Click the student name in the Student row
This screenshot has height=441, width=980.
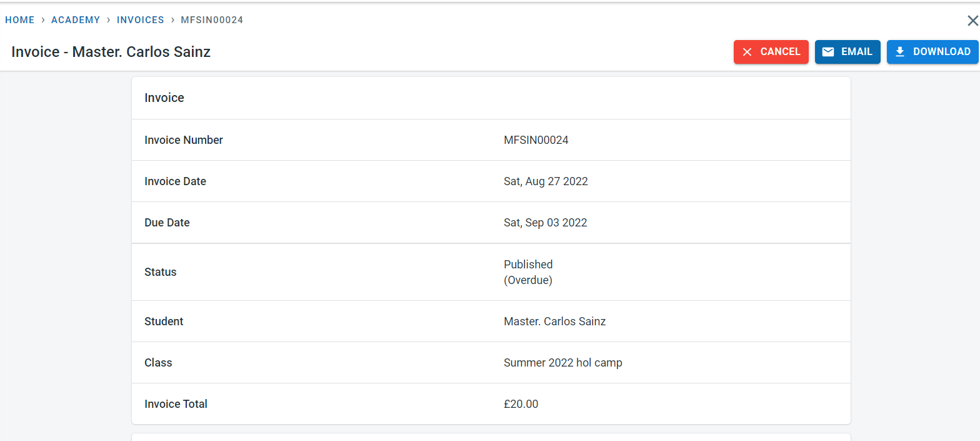(x=554, y=322)
